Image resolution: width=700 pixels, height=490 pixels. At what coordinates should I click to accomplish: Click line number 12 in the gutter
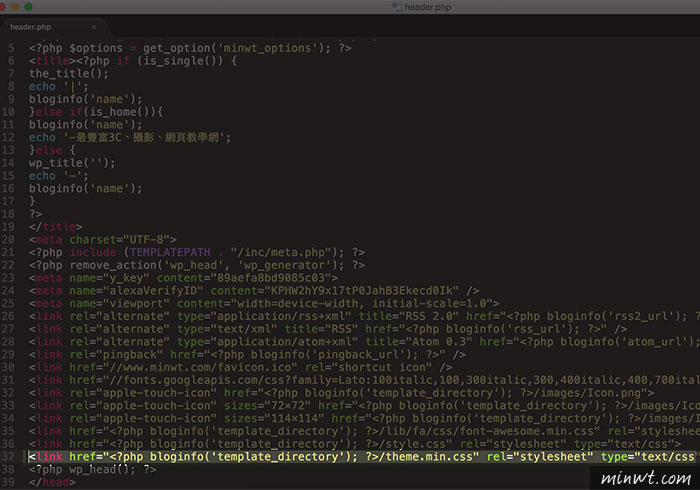(8, 137)
